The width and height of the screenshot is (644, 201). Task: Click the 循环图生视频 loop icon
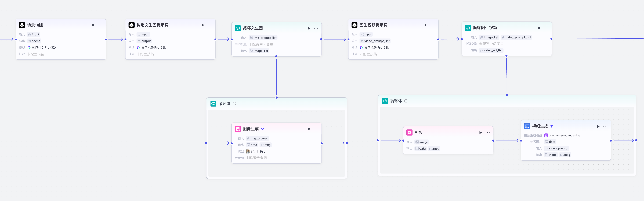pos(468,28)
